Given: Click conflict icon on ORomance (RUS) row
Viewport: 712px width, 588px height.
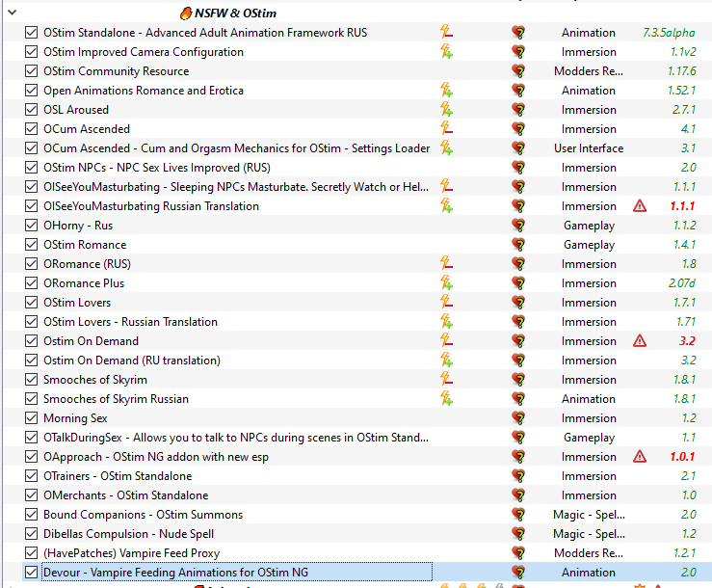Looking at the screenshot, I should click(446, 263).
